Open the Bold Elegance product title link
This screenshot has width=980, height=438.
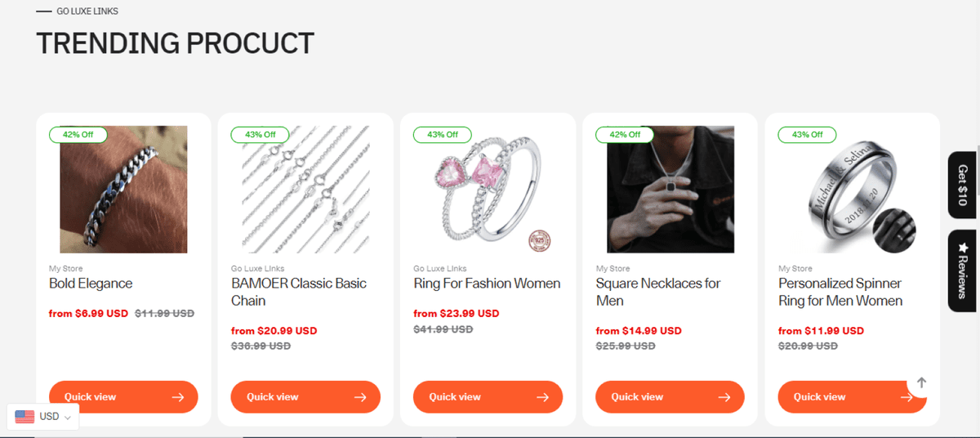click(x=91, y=284)
